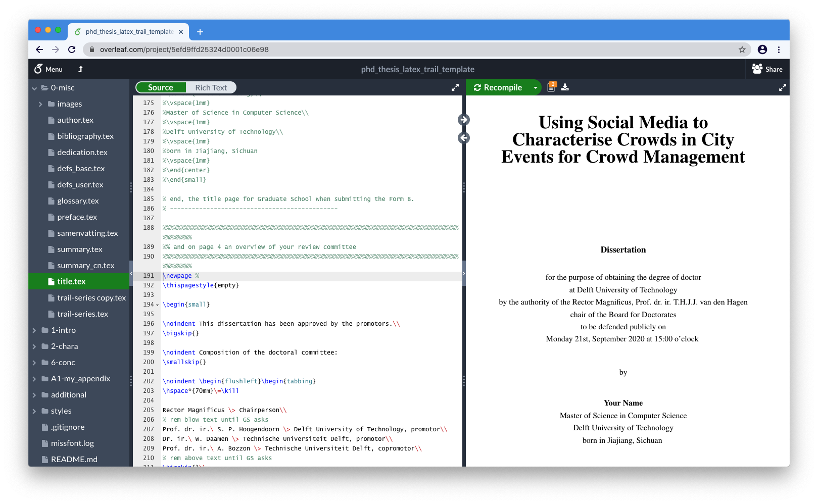818x504 pixels.
Task: Select the phd_thesis_latex_trail_template browser tab
Action: (x=129, y=32)
